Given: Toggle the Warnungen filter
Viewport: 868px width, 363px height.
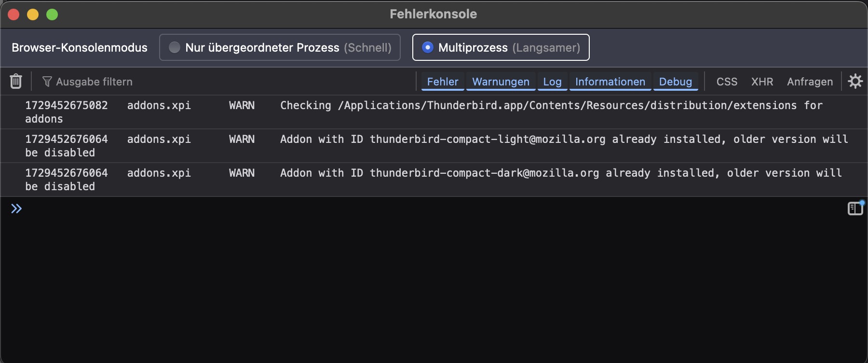Looking at the screenshot, I should [x=501, y=82].
